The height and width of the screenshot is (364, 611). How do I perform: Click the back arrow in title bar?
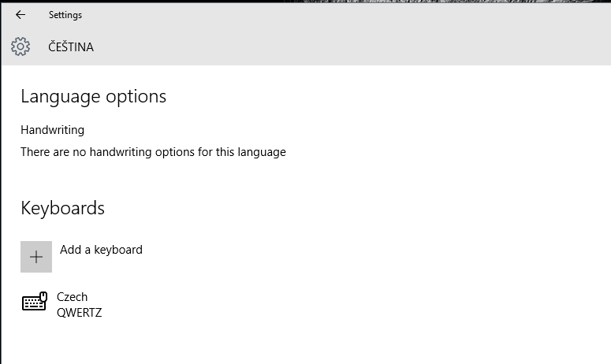click(20, 15)
